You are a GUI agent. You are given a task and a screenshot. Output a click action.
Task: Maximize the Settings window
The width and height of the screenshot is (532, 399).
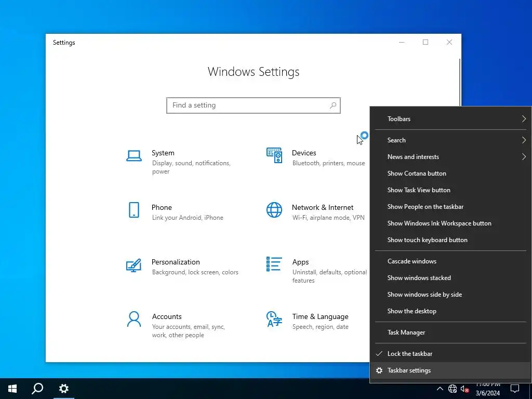tap(425, 42)
